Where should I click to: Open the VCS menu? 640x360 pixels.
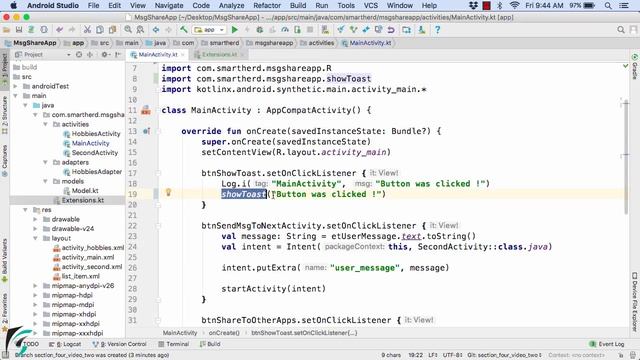[371, 5]
